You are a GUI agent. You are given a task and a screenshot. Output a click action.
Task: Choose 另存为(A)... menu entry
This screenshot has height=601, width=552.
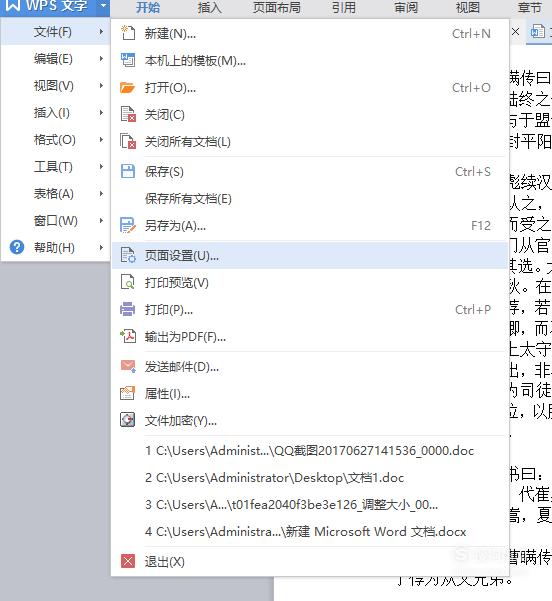click(x=310, y=226)
